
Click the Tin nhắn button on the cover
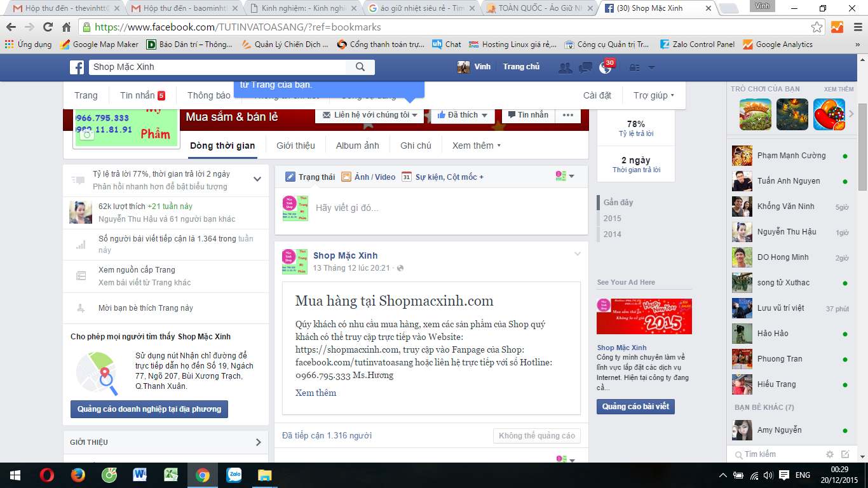coord(529,115)
